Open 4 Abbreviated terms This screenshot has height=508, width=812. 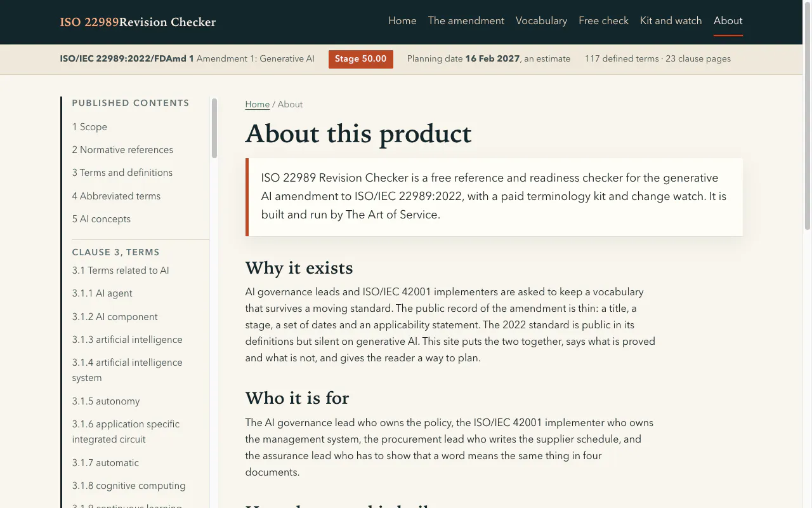(116, 196)
